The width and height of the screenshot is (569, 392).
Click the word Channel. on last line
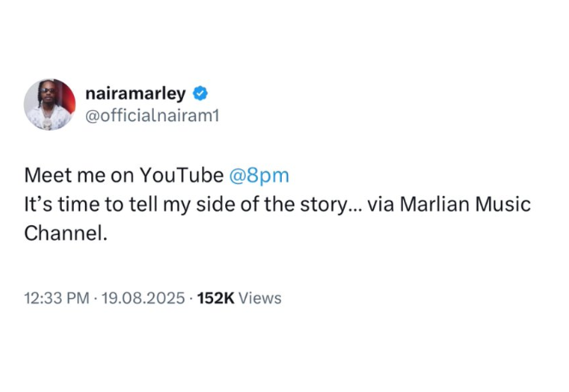click(x=65, y=234)
